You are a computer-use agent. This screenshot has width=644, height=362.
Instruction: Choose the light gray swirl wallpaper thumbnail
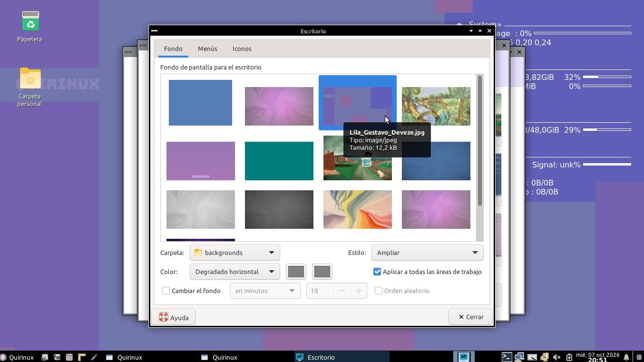coord(201,209)
